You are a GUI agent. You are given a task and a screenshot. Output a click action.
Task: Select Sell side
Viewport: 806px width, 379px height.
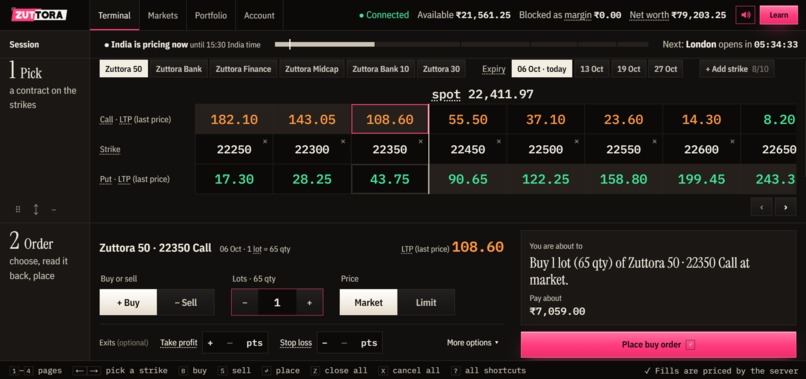(186, 302)
